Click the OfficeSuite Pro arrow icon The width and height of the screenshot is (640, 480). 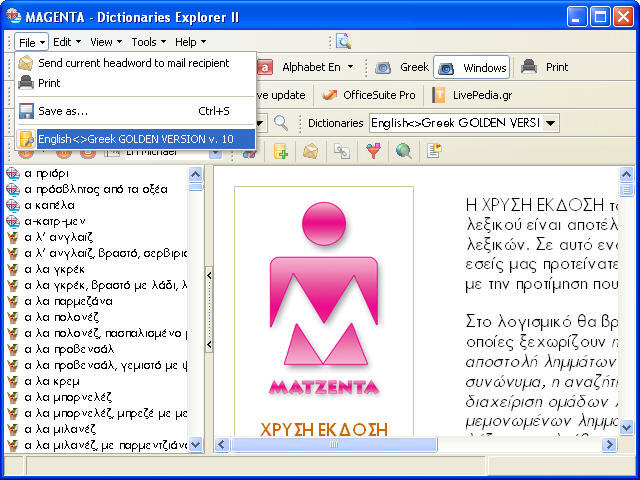click(x=329, y=95)
